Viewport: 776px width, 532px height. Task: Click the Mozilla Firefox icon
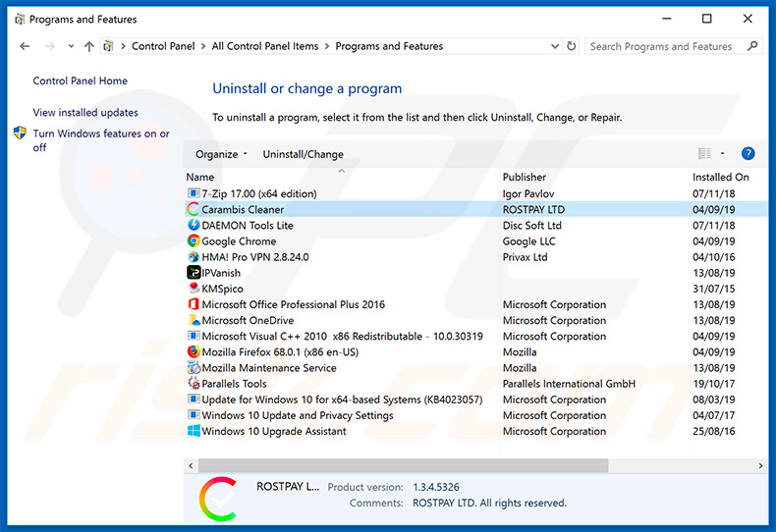pos(194,351)
